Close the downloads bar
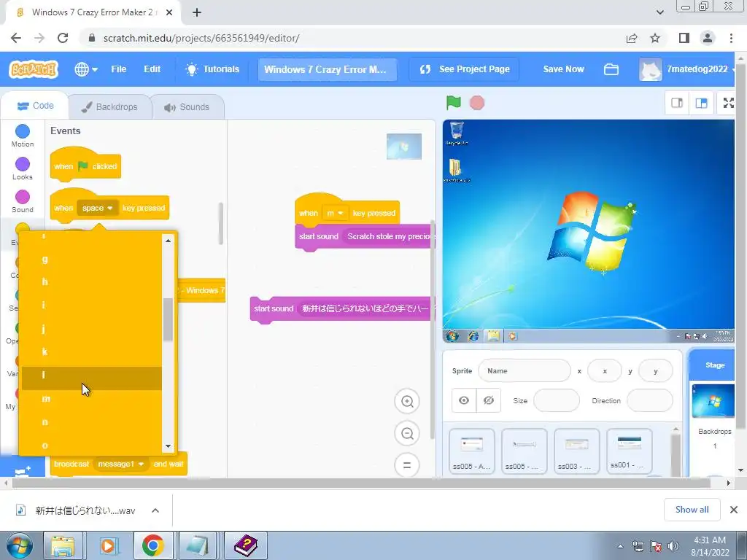Image resolution: width=747 pixels, height=560 pixels. [734, 510]
